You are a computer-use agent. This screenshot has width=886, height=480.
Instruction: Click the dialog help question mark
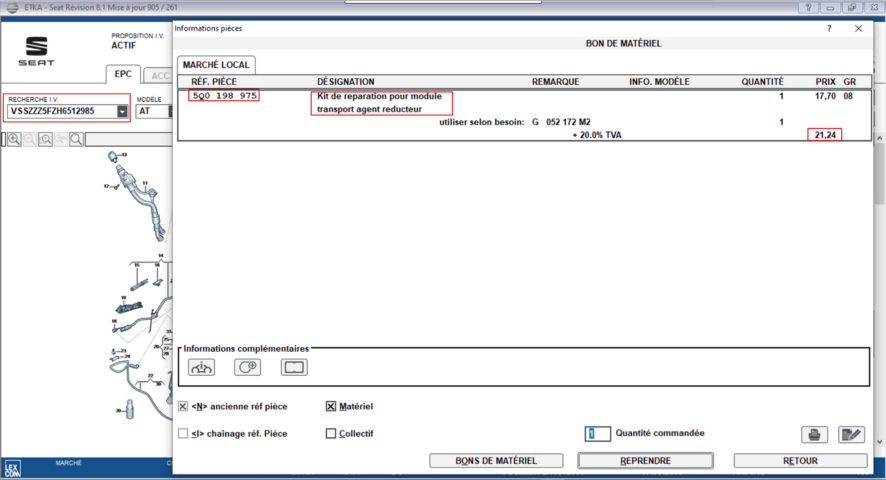(x=829, y=28)
